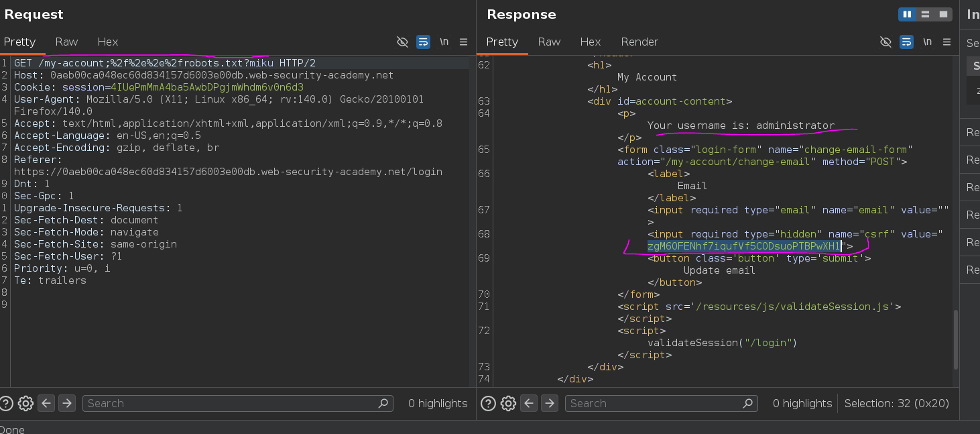The width and height of the screenshot is (980, 434).
Task: Click the Te: trailers line
Action: (x=50, y=280)
